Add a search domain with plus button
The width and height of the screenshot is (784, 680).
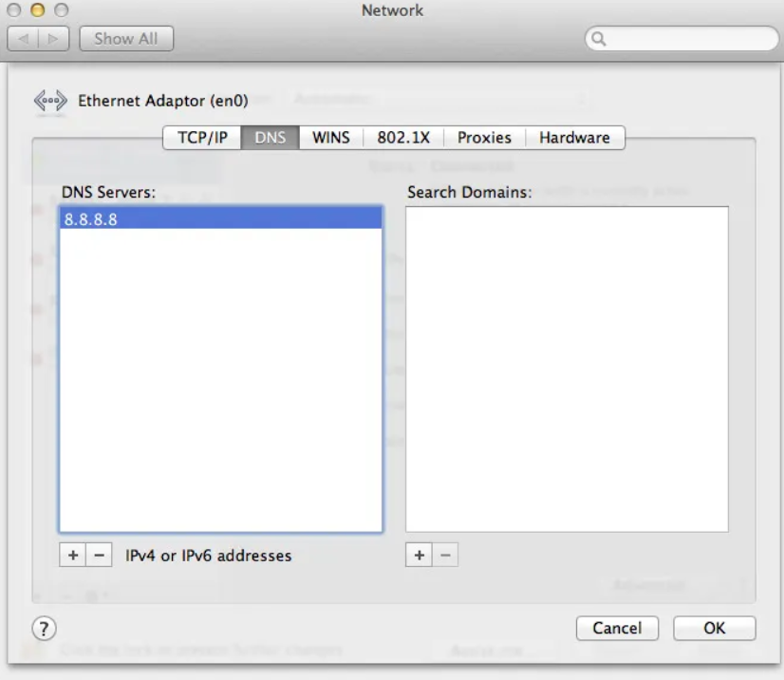[x=419, y=555]
